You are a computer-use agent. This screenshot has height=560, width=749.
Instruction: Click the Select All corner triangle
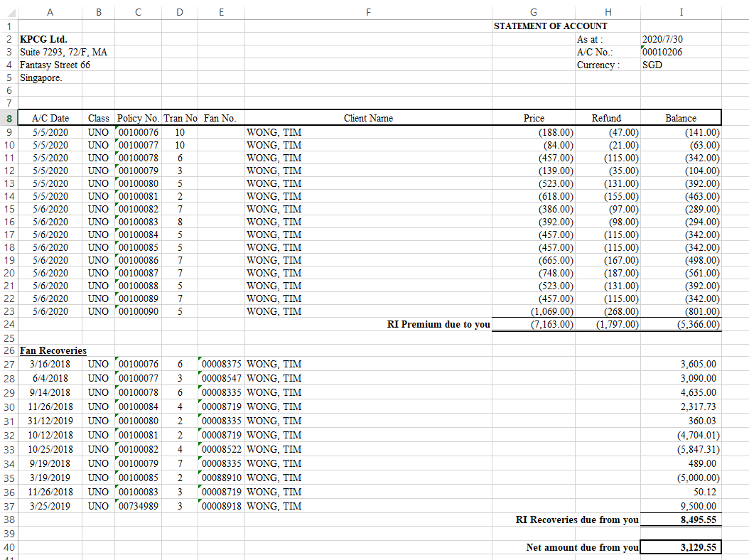(x=11, y=12)
